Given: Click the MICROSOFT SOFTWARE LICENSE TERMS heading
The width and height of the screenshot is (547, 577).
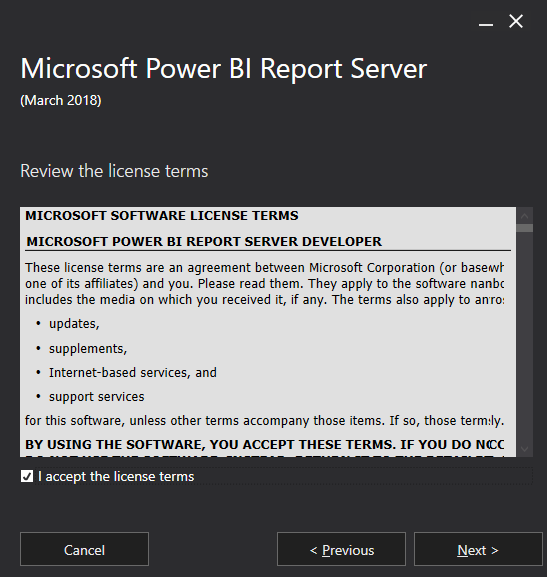Looking at the screenshot, I should point(162,216).
